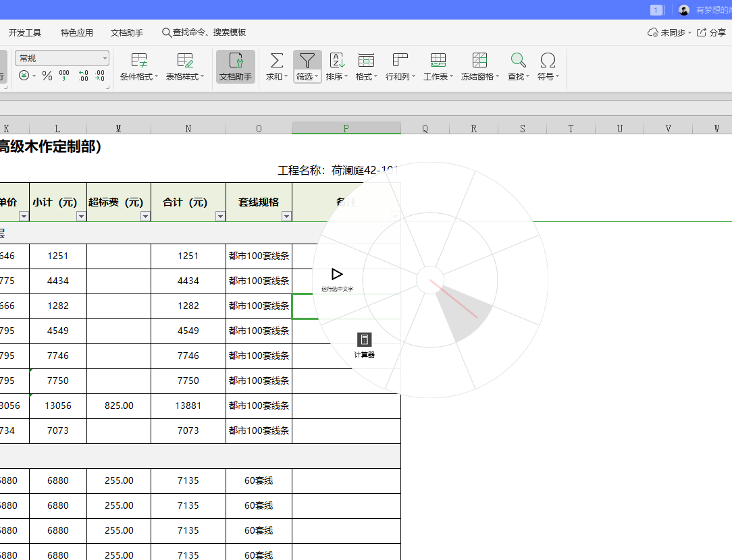Click the user avatar icon

(x=684, y=10)
